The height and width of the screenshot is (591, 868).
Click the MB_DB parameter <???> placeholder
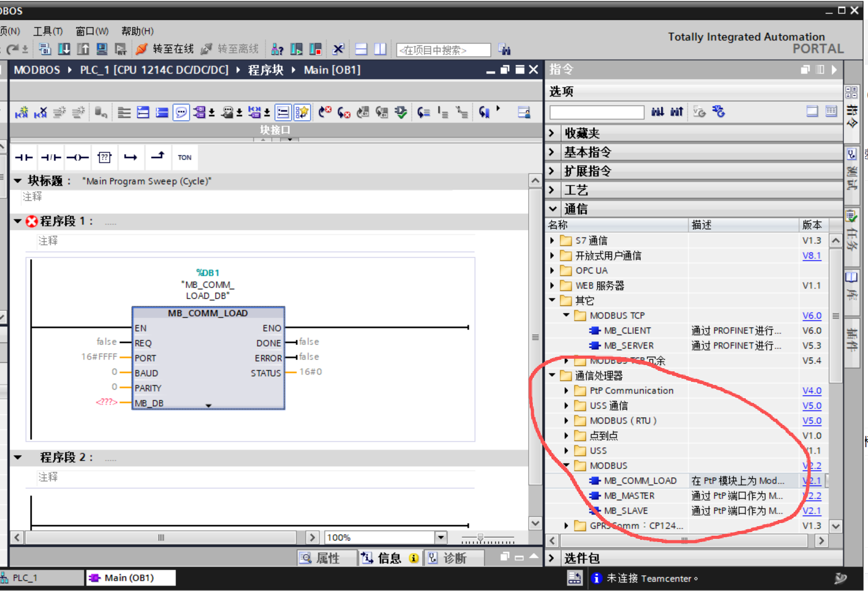click(106, 402)
